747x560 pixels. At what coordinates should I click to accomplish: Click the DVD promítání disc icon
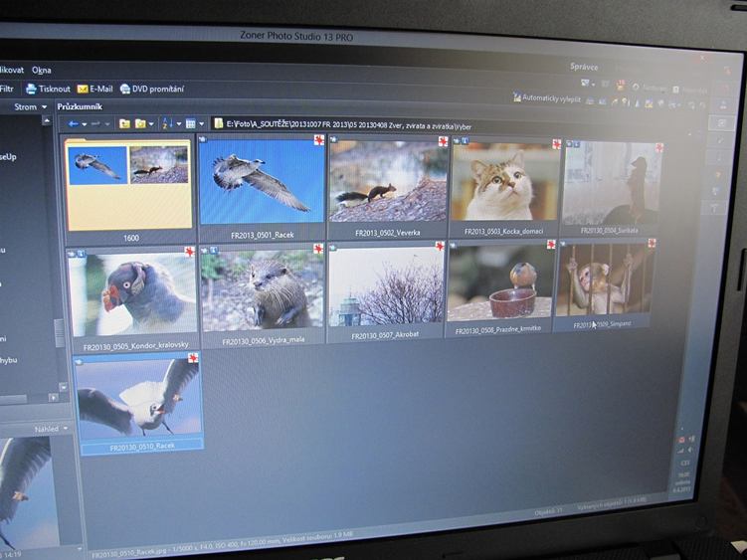click(x=125, y=89)
